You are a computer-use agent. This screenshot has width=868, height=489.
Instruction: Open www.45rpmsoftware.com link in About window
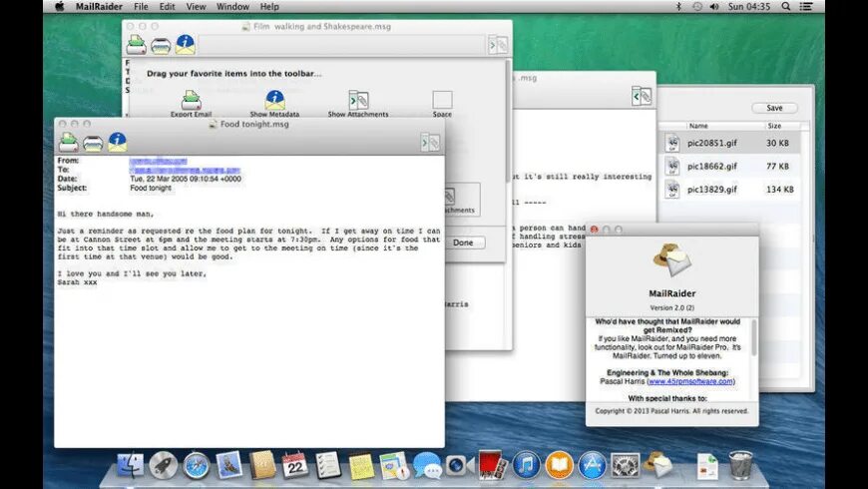(x=690, y=381)
